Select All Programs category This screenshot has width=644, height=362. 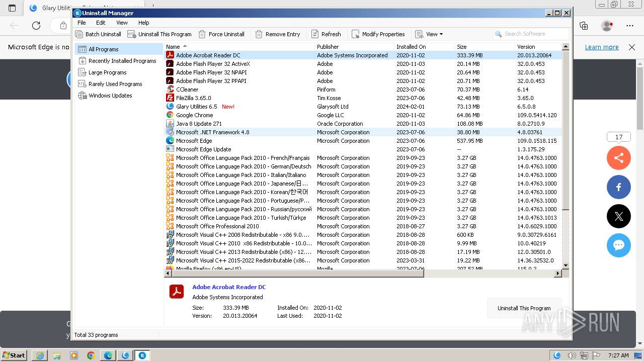tap(119, 49)
